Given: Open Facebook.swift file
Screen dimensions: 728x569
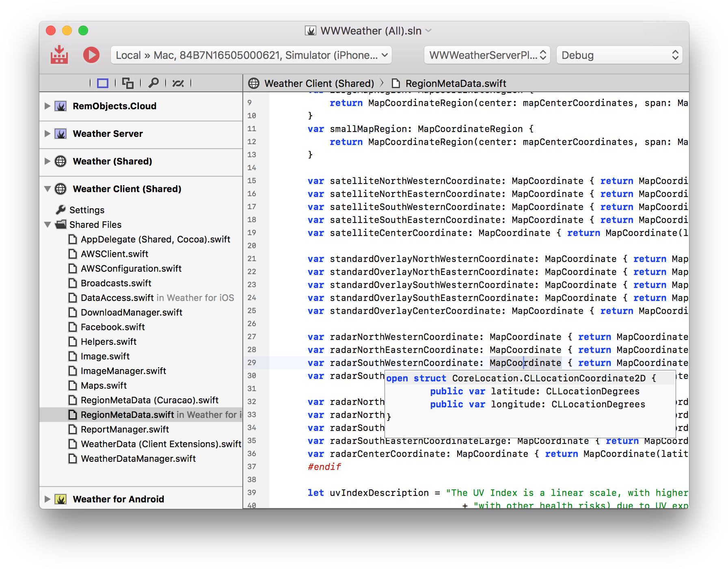Looking at the screenshot, I should [x=113, y=327].
